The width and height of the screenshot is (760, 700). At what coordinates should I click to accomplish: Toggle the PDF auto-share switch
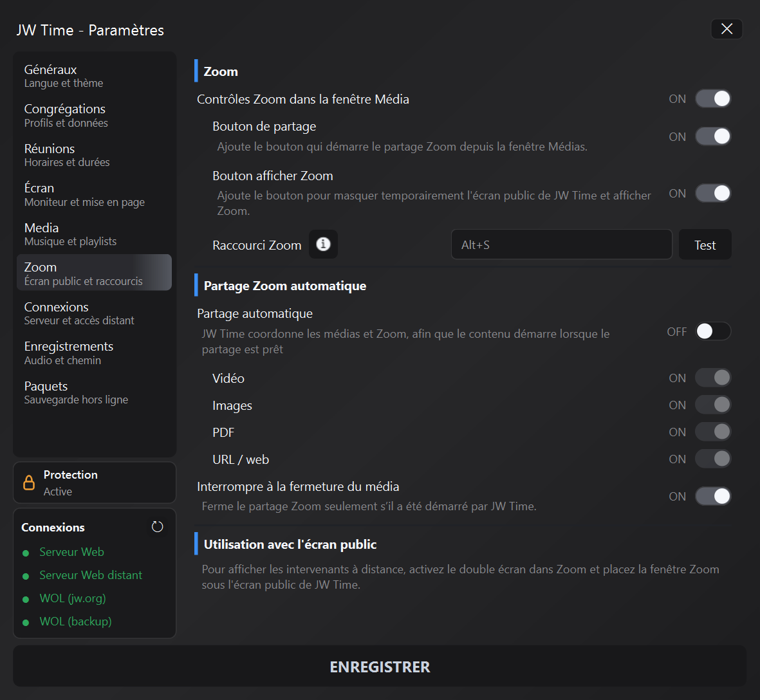click(713, 432)
